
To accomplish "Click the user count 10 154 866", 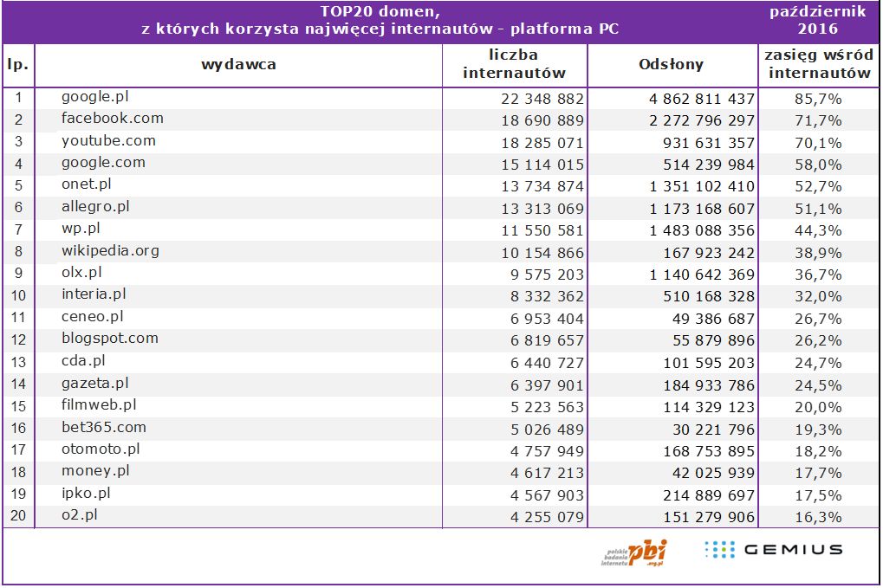I will point(542,253).
